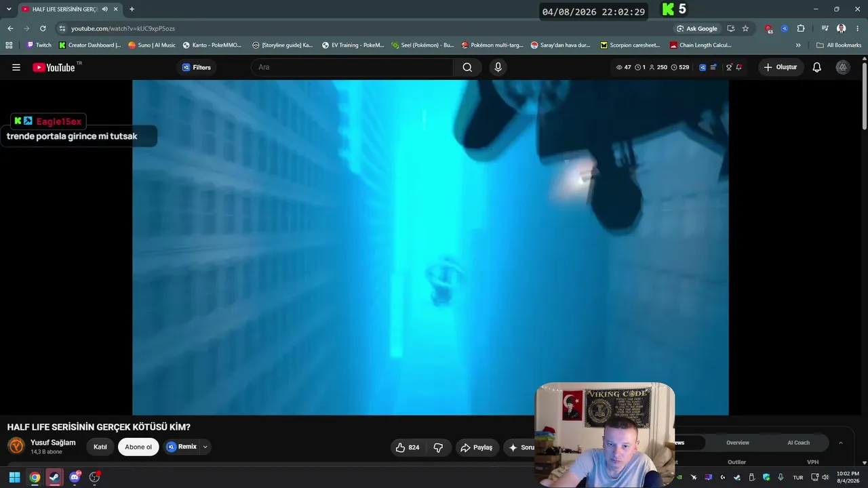Open YouTube notifications bell

tap(817, 67)
